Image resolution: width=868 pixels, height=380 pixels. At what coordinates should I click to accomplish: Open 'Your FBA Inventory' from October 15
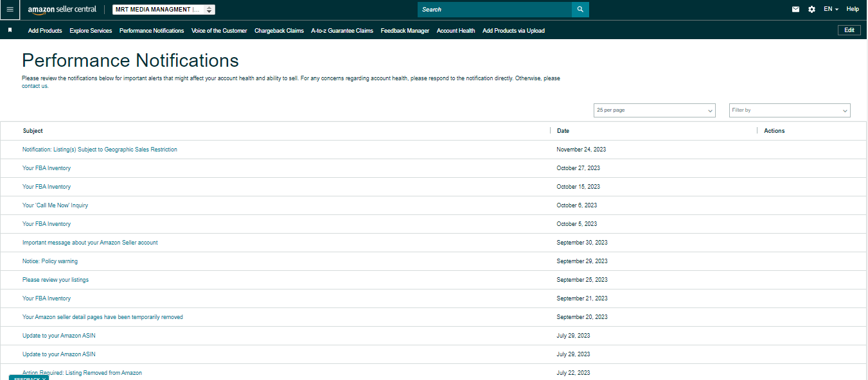click(x=46, y=187)
